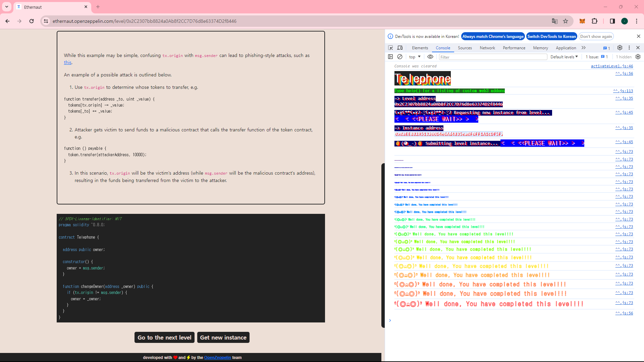The height and width of the screenshot is (362, 644).
Task: Open Chrome three-dot menu
Action: 637,21
